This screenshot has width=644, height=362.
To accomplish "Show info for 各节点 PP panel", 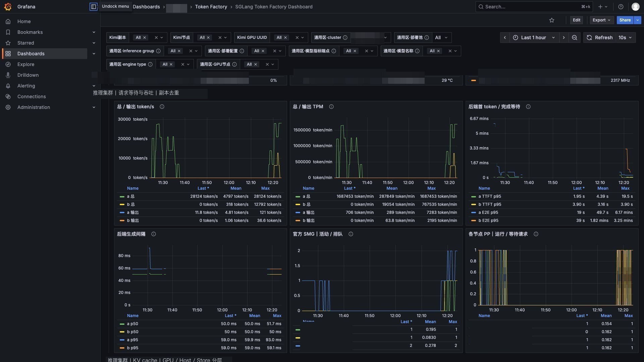I will [x=536, y=234].
